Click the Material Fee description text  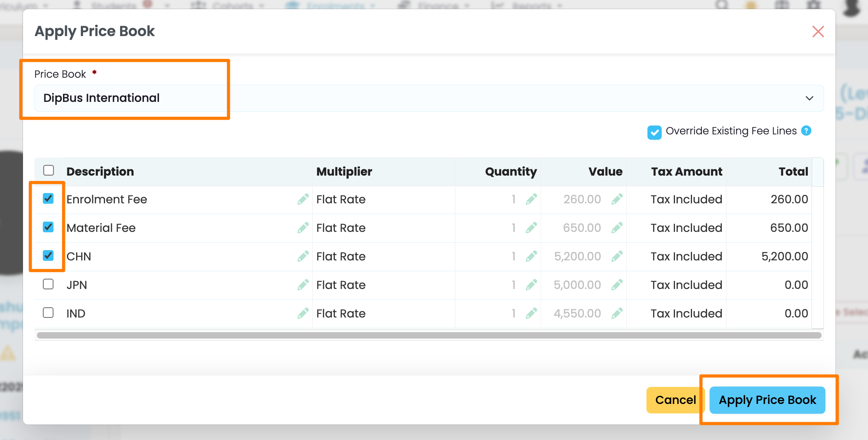[x=101, y=228]
